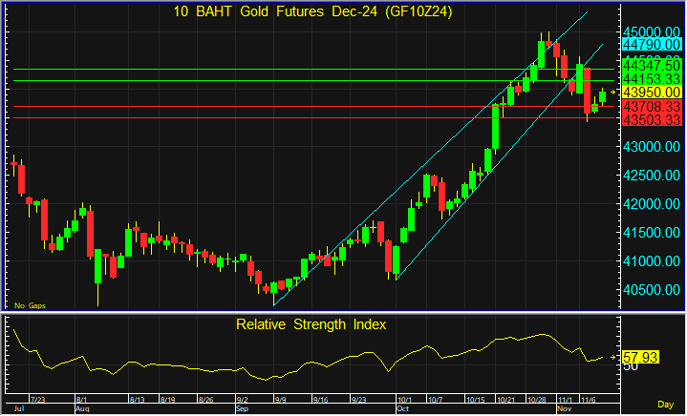Click the yellow 43950.00 last price label
Screen dimensions: 687x416
pyautogui.click(x=649, y=92)
